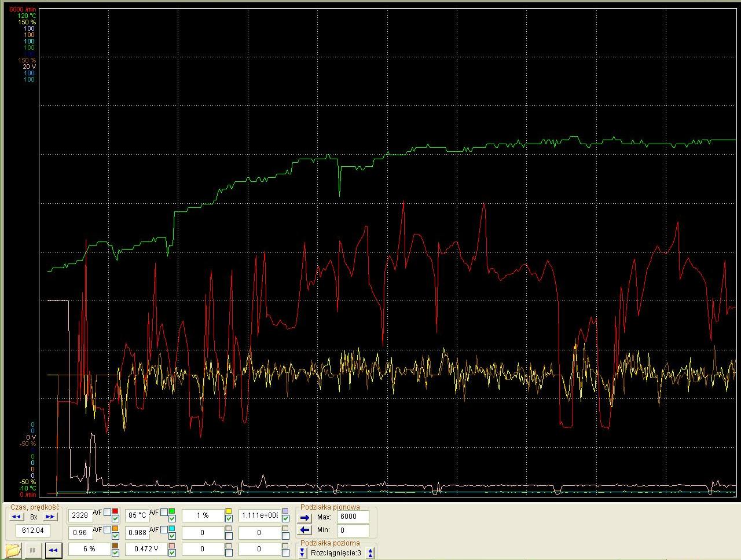Select the 6 % value field

click(x=89, y=549)
